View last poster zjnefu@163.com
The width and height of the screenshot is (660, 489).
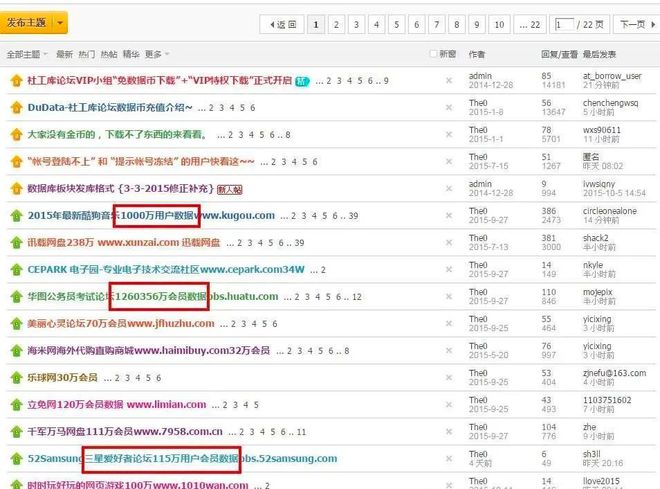pos(614,373)
